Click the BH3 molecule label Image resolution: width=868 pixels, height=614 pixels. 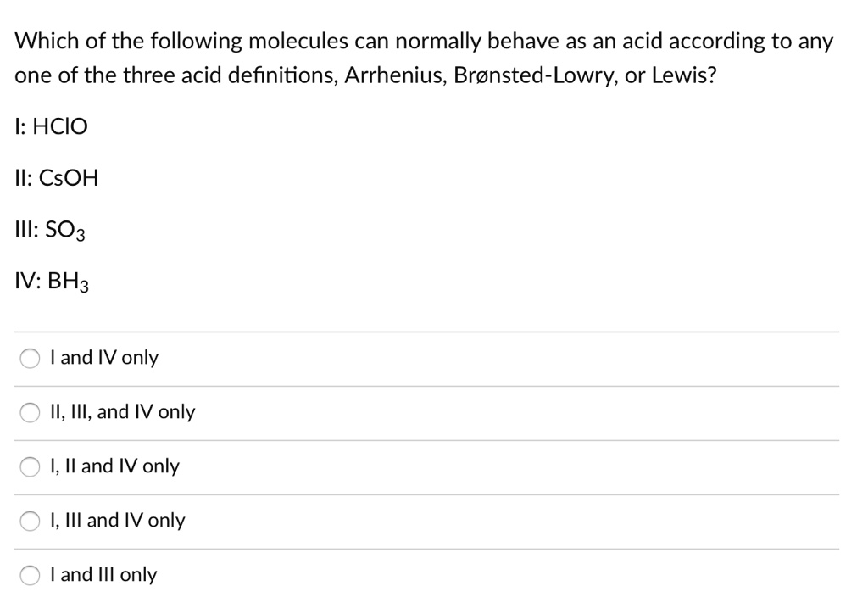point(53,282)
